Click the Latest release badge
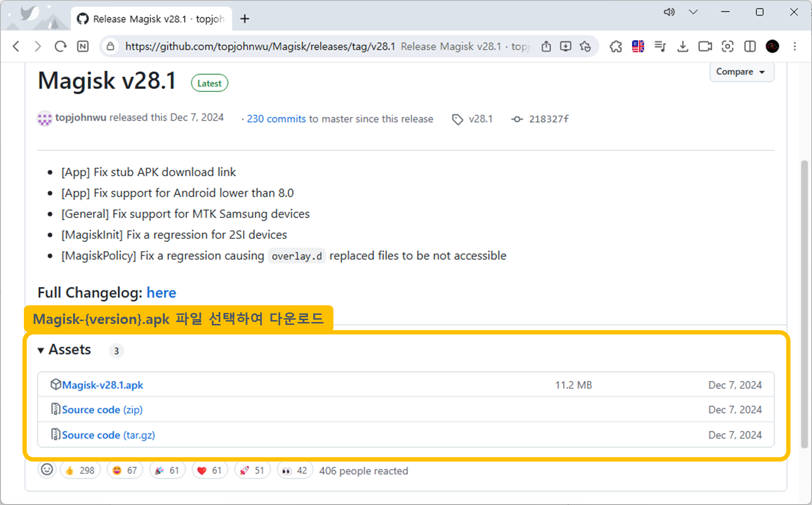 209,83
